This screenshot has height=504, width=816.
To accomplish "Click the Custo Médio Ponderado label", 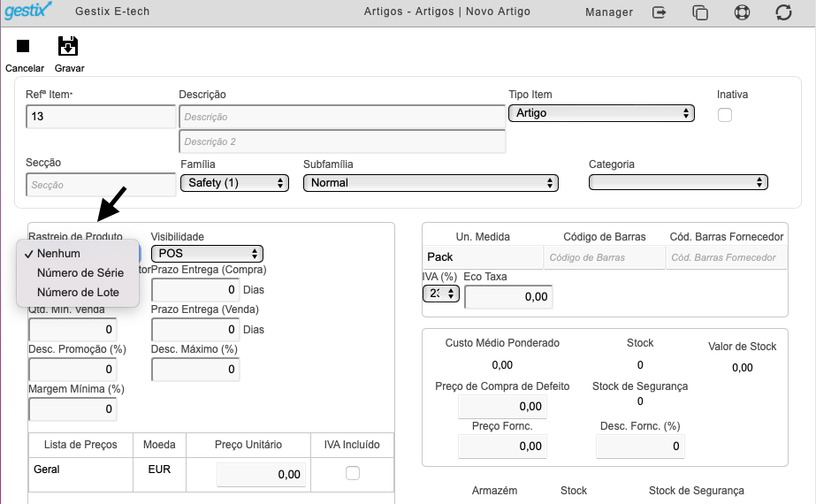I will pyautogui.click(x=502, y=343).
